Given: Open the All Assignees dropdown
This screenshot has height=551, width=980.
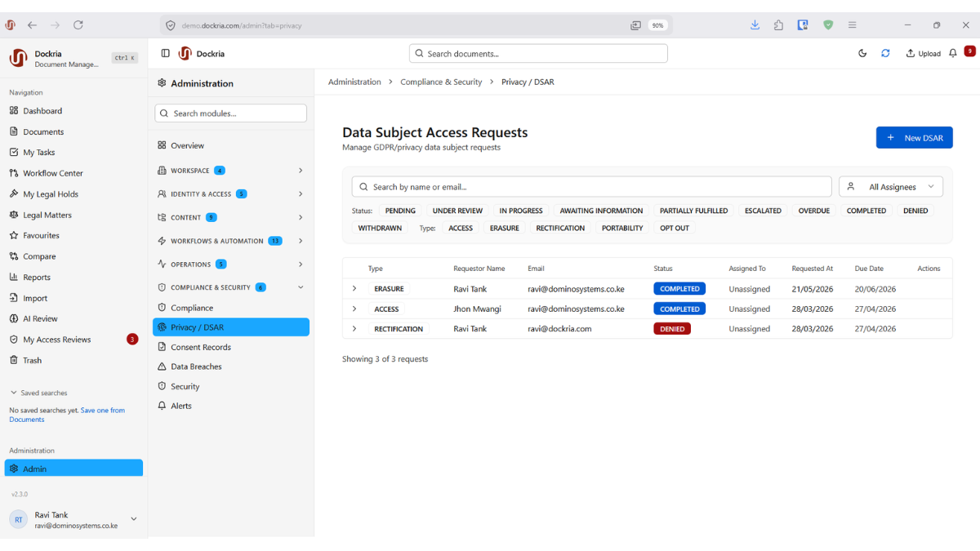Looking at the screenshot, I should tap(891, 187).
